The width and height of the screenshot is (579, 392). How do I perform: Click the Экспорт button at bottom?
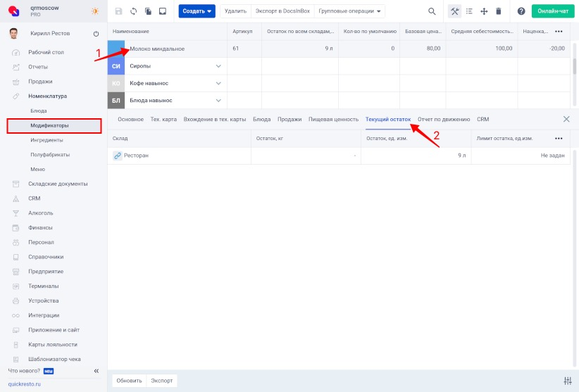pyautogui.click(x=161, y=381)
